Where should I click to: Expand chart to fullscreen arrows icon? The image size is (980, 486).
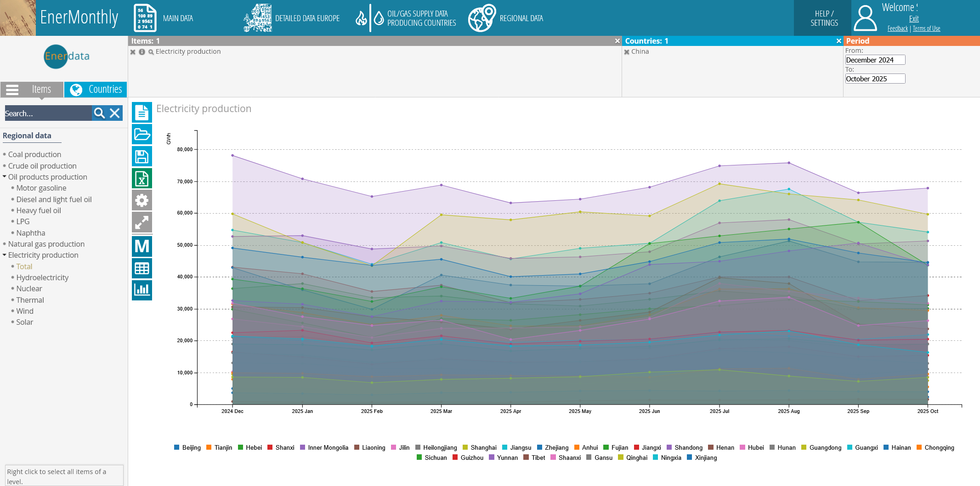coord(142,223)
